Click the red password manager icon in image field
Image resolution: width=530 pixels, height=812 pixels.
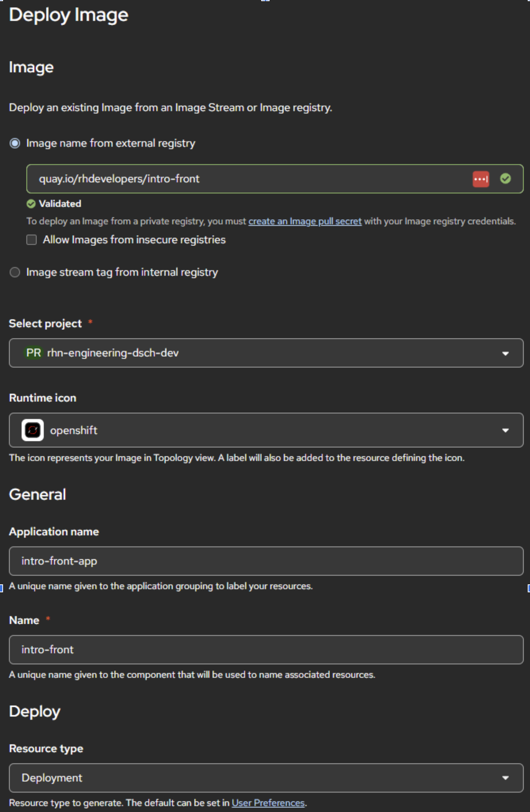pyautogui.click(x=480, y=179)
